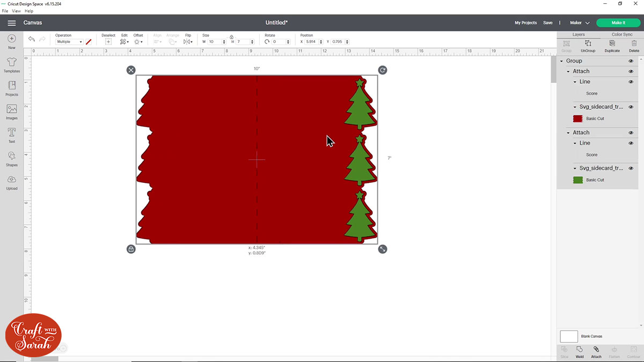The image size is (644, 362).
Task: Hide the Score line layer
Action: [631, 82]
